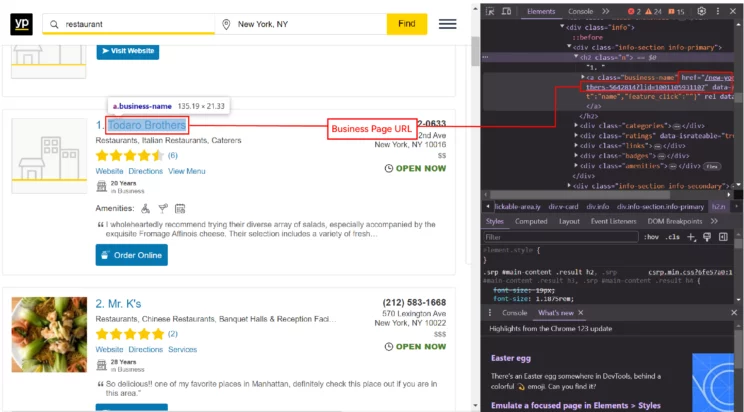This screenshot has width=744, height=412.
Task: Click the Styles Filter input box
Action: coord(561,237)
